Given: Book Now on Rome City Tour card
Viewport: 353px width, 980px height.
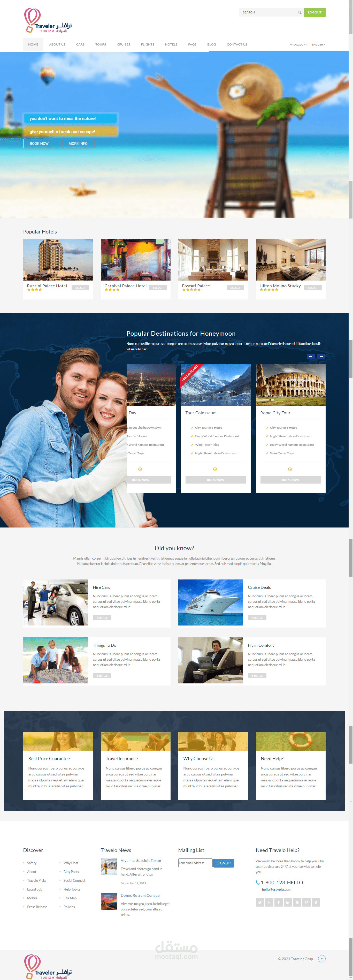Looking at the screenshot, I should click(291, 480).
